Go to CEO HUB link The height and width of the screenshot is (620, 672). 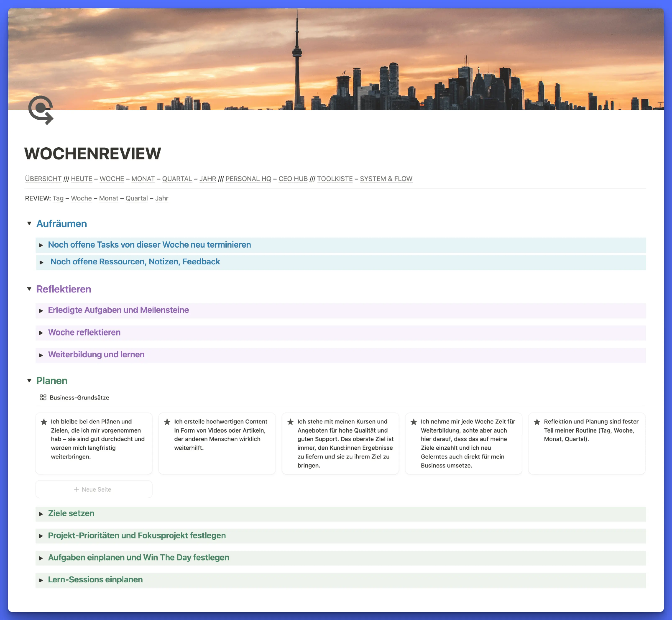pos(293,179)
